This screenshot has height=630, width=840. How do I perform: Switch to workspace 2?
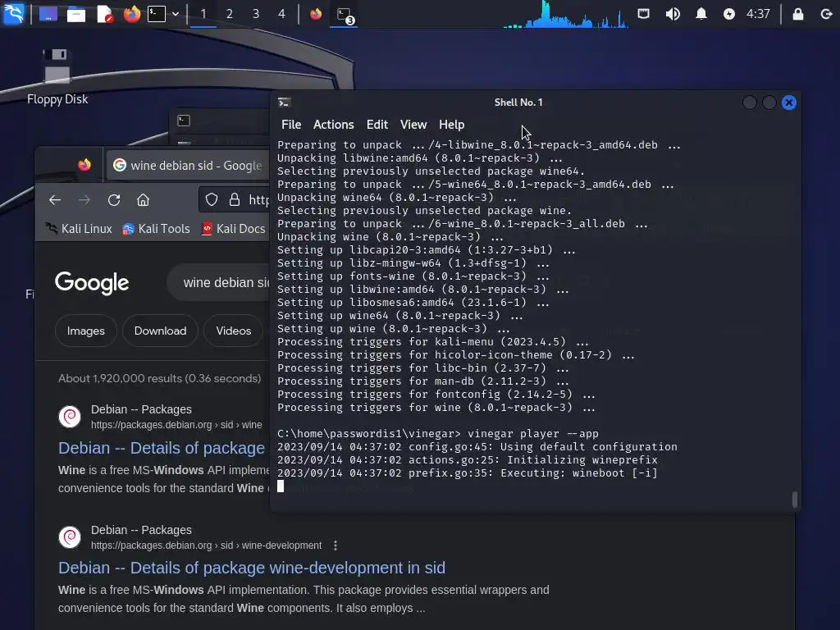(x=230, y=14)
